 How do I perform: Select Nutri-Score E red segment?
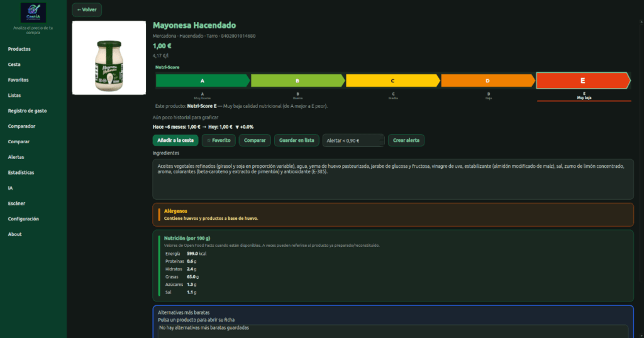coord(583,80)
